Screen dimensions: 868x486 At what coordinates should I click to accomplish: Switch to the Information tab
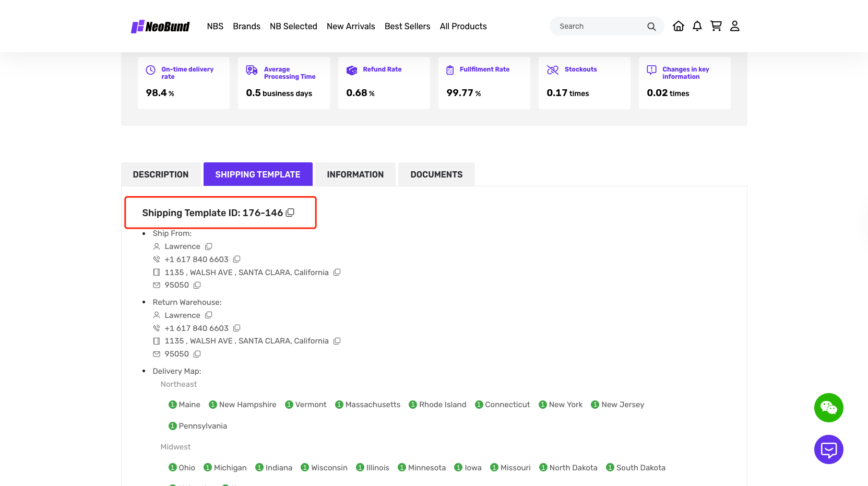click(x=355, y=174)
